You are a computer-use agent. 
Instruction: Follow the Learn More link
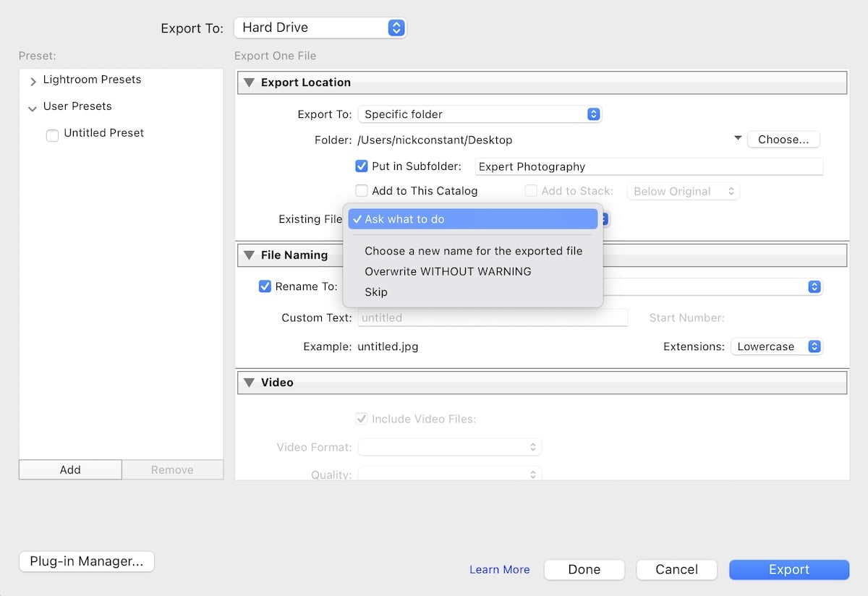point(499,570)
